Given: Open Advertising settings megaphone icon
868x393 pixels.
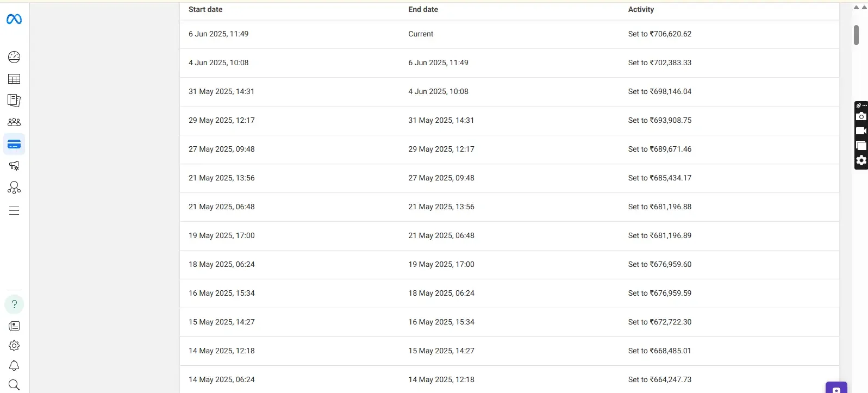Looking at the screenshot, I should (x=14, y=166).
